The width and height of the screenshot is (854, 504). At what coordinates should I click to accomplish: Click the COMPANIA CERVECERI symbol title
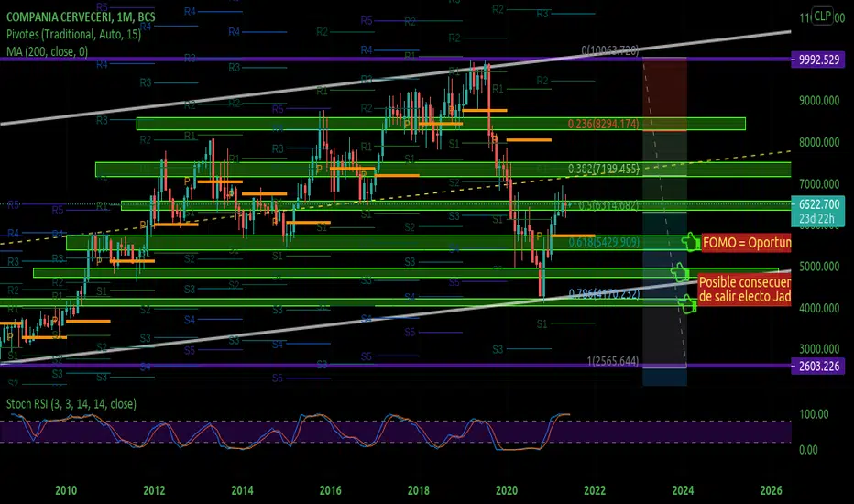click(60, 16)
